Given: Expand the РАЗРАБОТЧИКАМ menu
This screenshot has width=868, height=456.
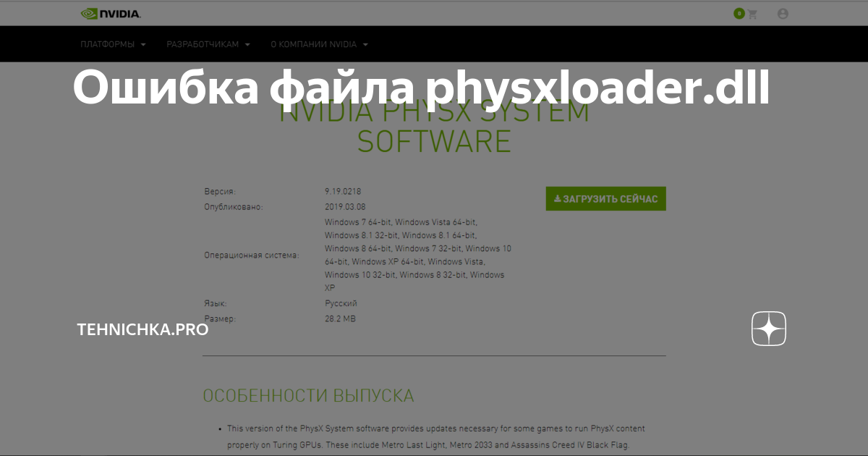Looking at the screenshot, I should click(x=208, y=44).
